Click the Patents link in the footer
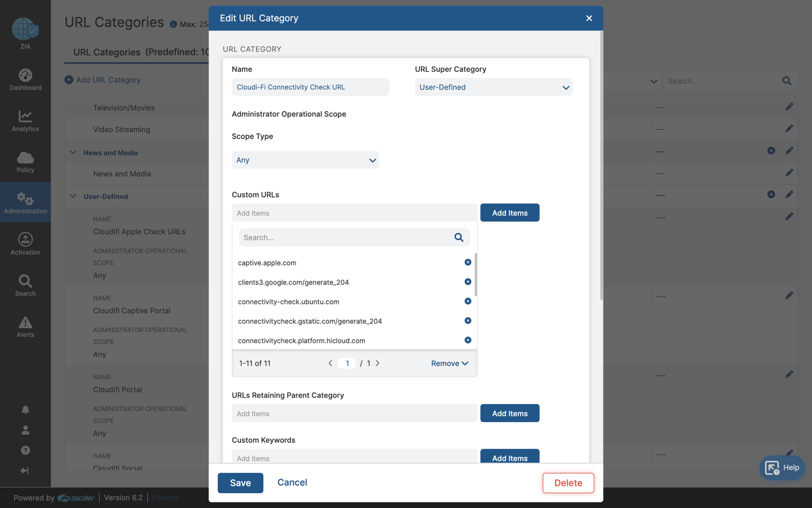The image size is (812, 508). pos(165,497)
